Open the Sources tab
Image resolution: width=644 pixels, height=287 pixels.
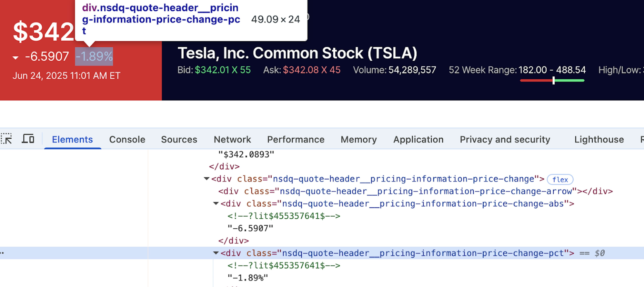pyautogui.click(x=179, y=139)
